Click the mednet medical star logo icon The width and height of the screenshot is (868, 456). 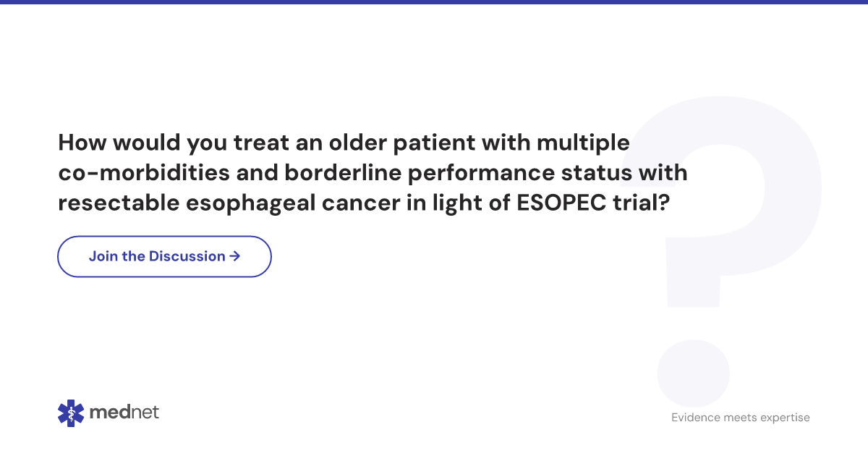point(71,413)
